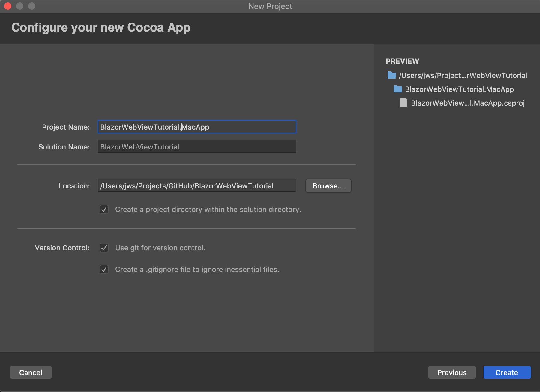Uncheck the create .gitignore file checkbox

pyautogui.click(x=104, y=269)
